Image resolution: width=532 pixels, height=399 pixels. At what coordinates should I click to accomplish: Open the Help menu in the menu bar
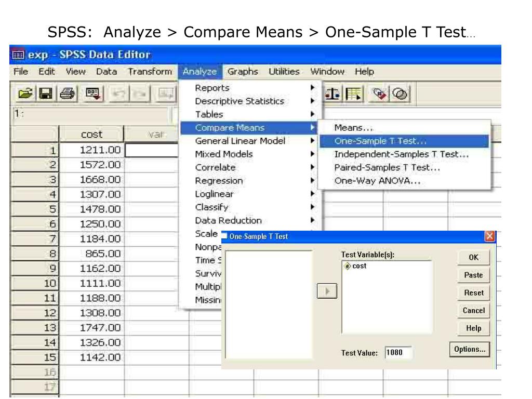[364, 72]
